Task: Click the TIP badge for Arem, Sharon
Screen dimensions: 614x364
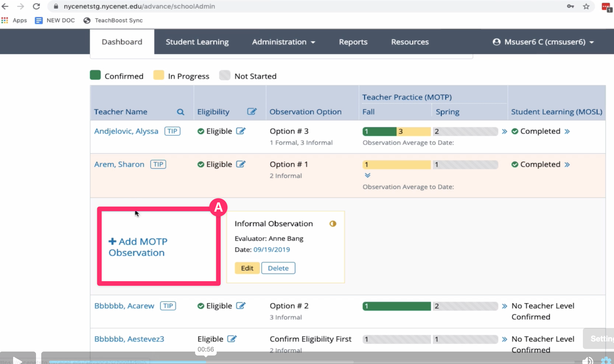Action: coord(158,164)
